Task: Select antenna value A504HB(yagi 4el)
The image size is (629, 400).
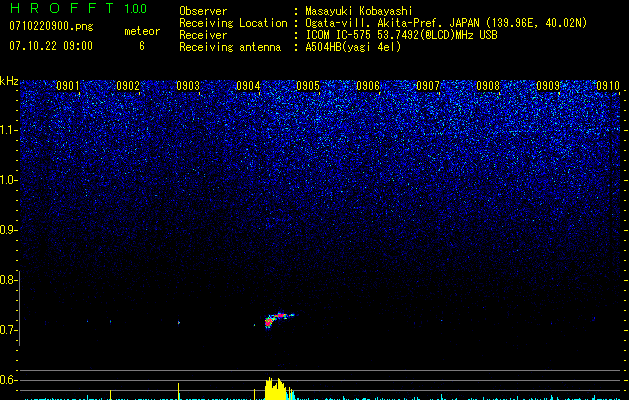Action: 353,47
